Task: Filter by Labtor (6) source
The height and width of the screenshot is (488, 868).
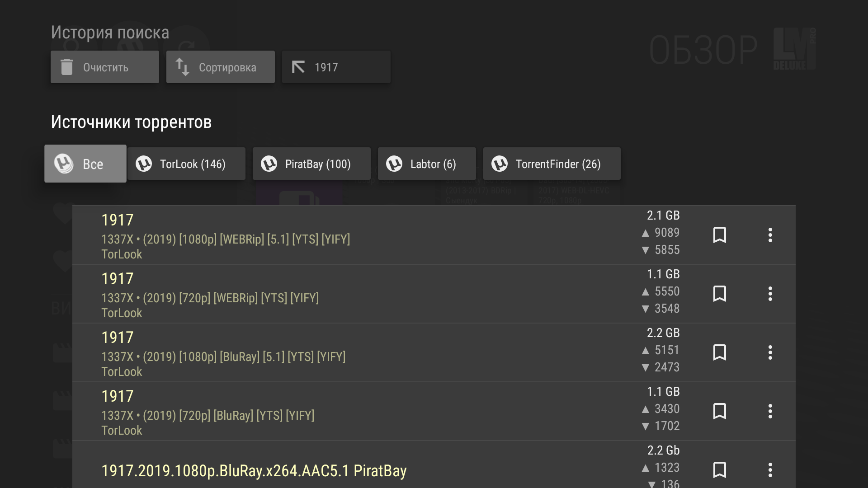Action: coord(427,164)
